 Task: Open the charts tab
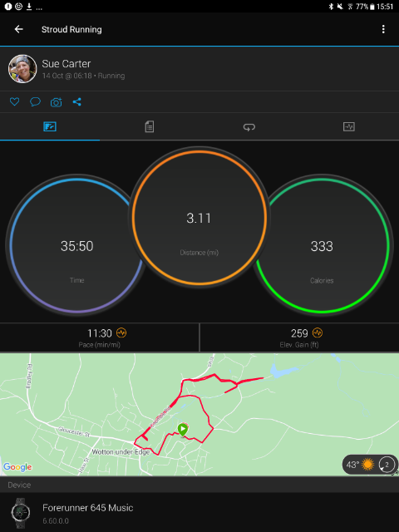click(x=349, y=127)
